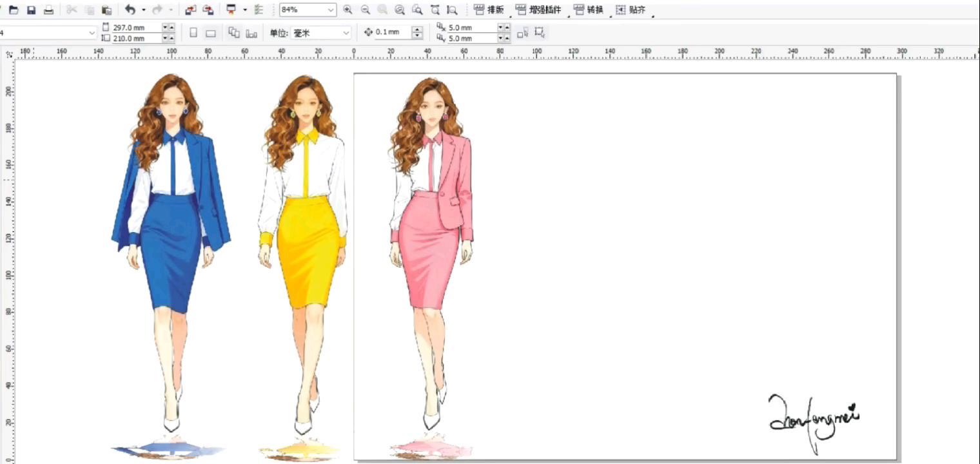The image size is (980, 464).
Task: Click the Zoom out magnifier icon
Action: tap(365, 10)
